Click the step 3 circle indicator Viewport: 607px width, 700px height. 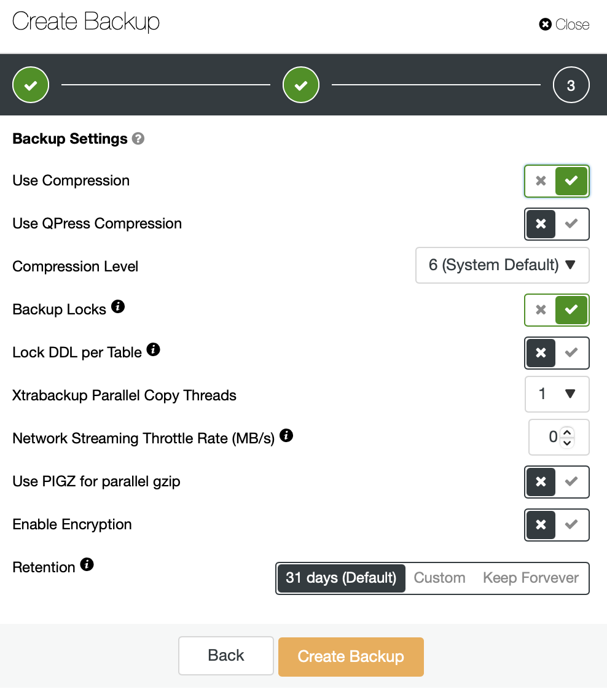click(571, 85)
